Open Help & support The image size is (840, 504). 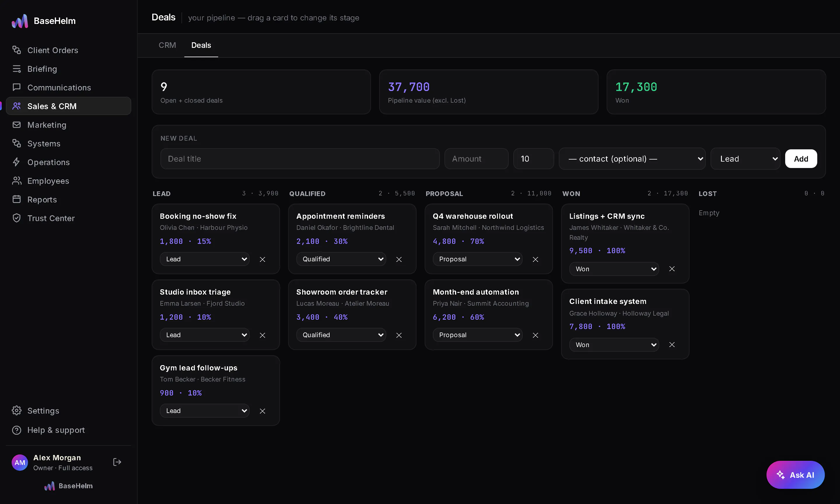point(68,430)
